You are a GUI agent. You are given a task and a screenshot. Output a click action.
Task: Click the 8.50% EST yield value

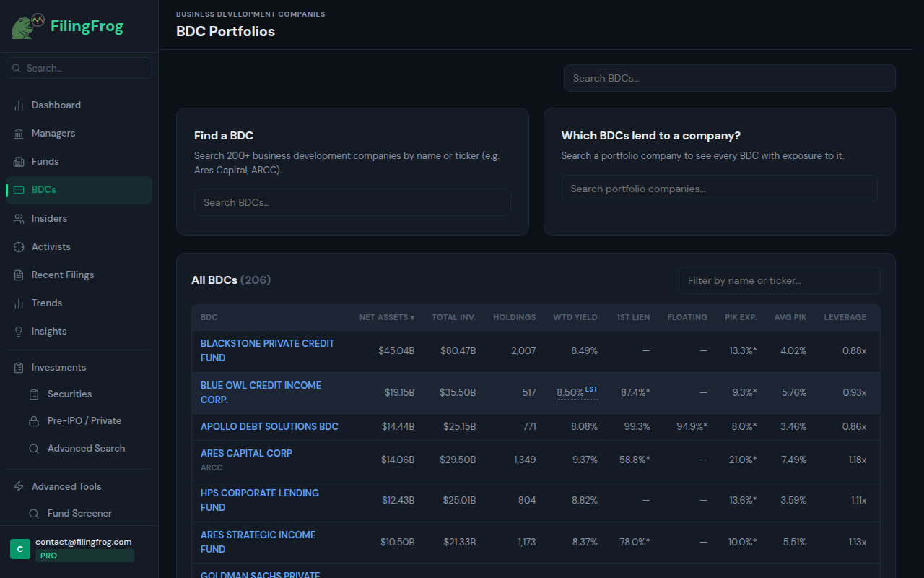[577, 392]
